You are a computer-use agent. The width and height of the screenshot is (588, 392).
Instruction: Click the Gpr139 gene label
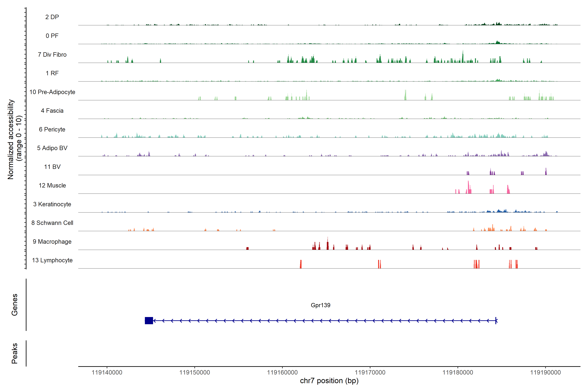point(320,305)
